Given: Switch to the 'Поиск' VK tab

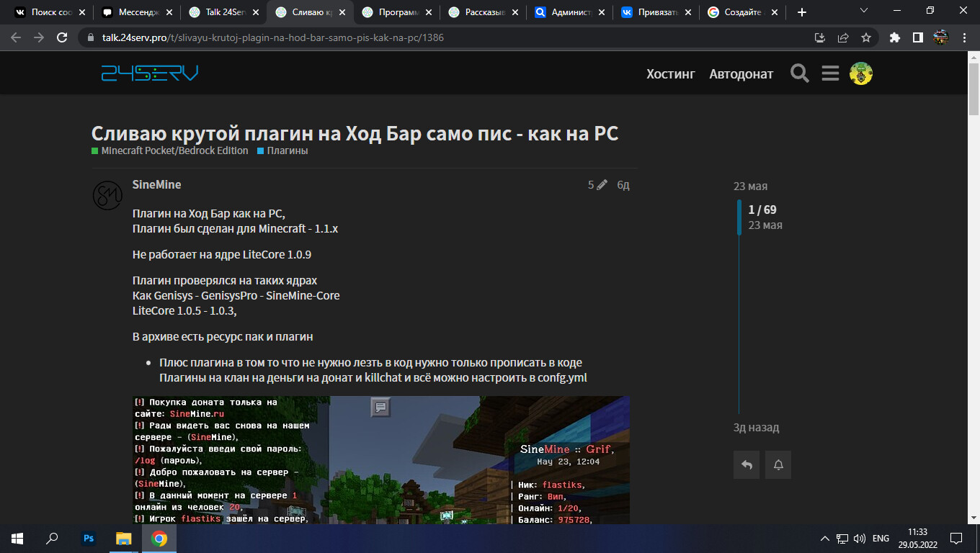Looking at the screenshot, I should tap(50, 12).
